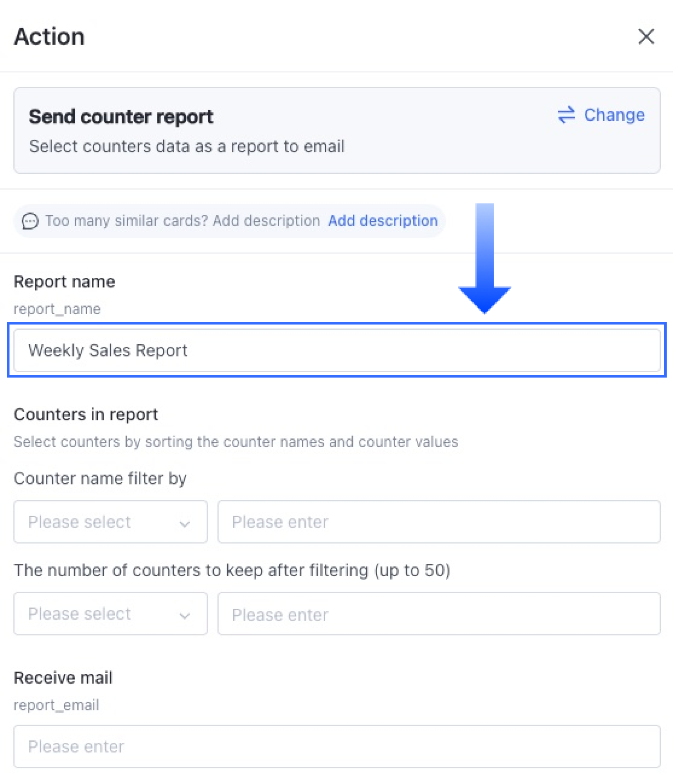This screenshot has height=784, width=673.
Task: Click the Action panel heading
Action: [x=49, y=36]
